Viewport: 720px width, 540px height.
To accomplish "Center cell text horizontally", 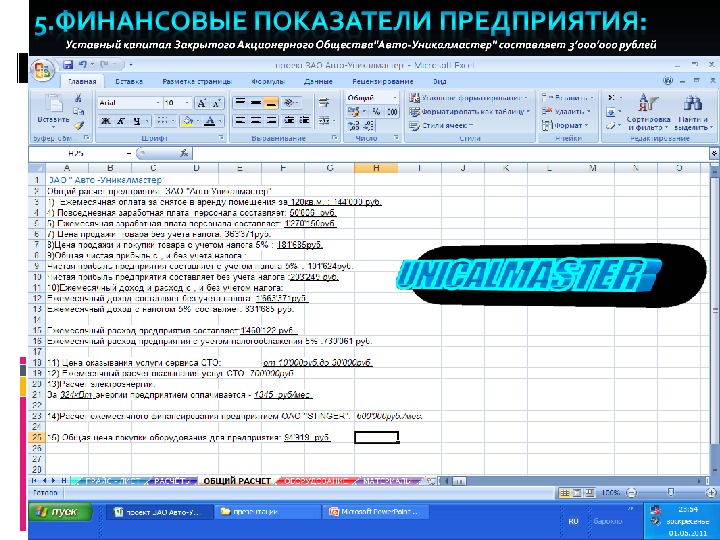I will click(256, 120).
